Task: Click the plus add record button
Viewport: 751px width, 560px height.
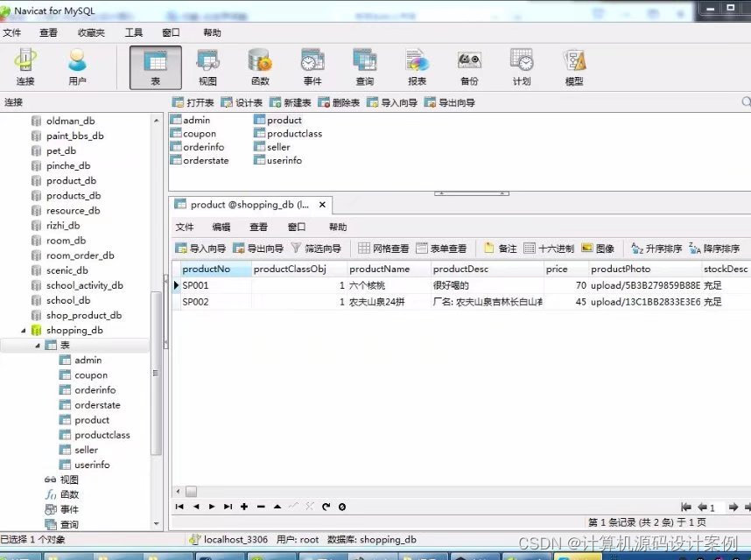Action: (244, 507)
